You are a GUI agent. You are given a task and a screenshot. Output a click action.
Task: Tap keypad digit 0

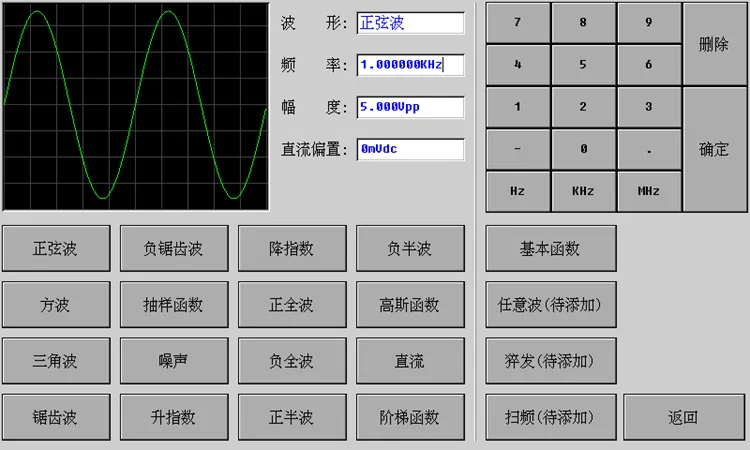click(x=584, y=149)
